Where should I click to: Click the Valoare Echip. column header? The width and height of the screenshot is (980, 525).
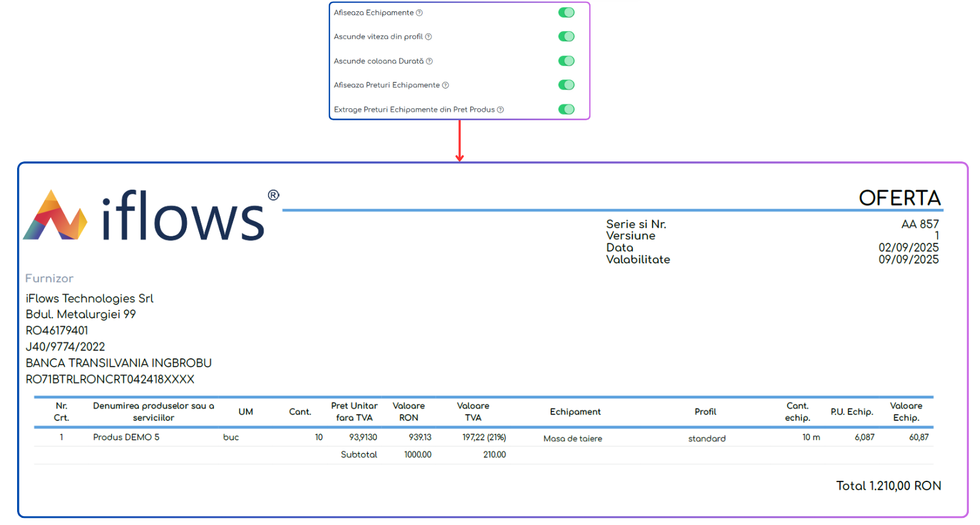tap(906, 412)
